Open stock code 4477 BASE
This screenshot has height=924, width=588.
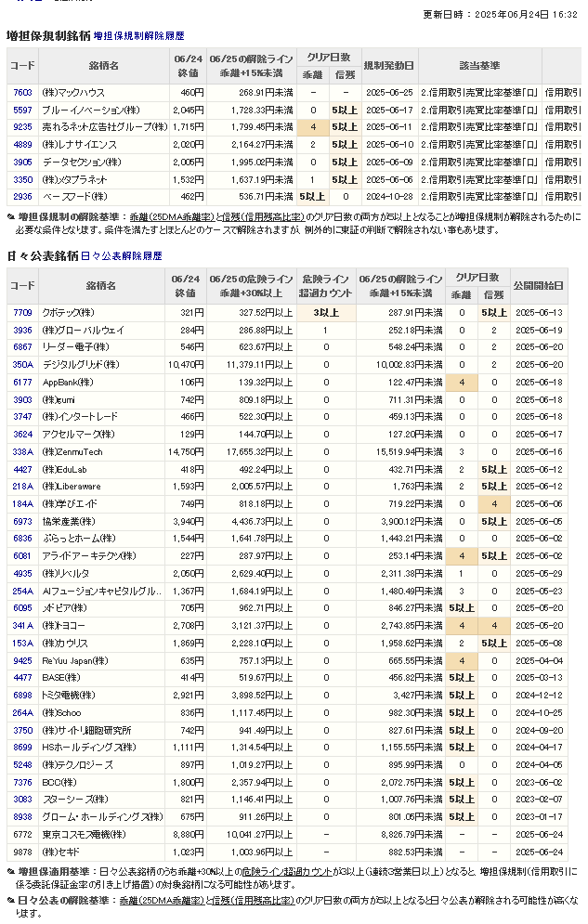click(x=22, y=678)
